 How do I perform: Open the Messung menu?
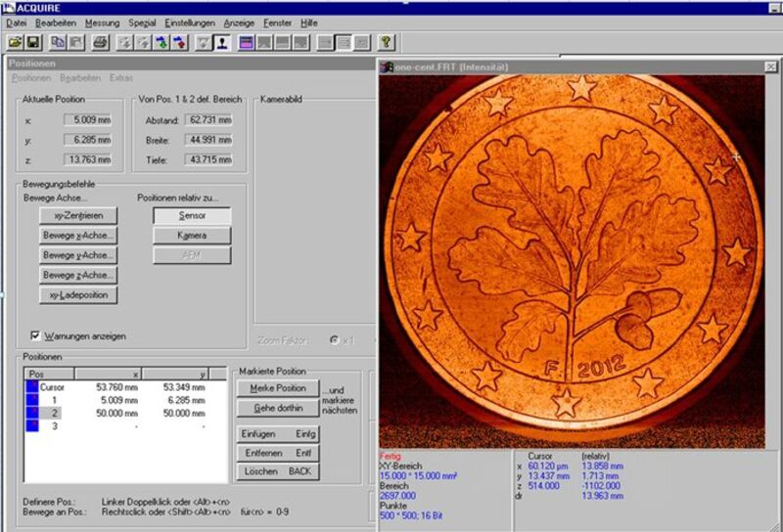click(x=102, y=22)
